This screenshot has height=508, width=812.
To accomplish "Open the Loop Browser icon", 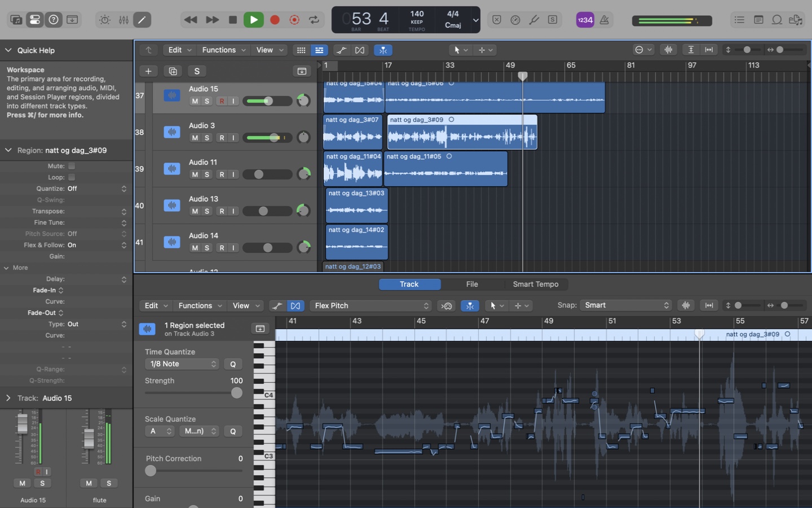I will [776, 20].
